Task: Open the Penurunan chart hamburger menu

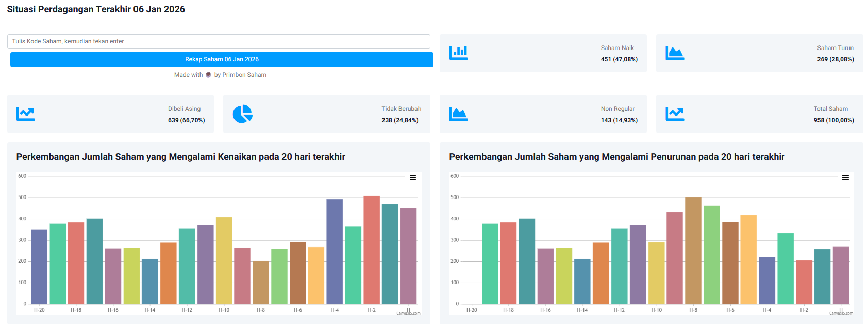Action: [845, 178]
